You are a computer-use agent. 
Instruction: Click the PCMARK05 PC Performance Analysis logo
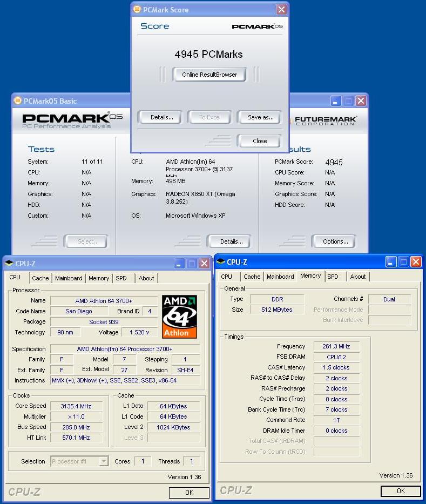click(x=72, y=121)
